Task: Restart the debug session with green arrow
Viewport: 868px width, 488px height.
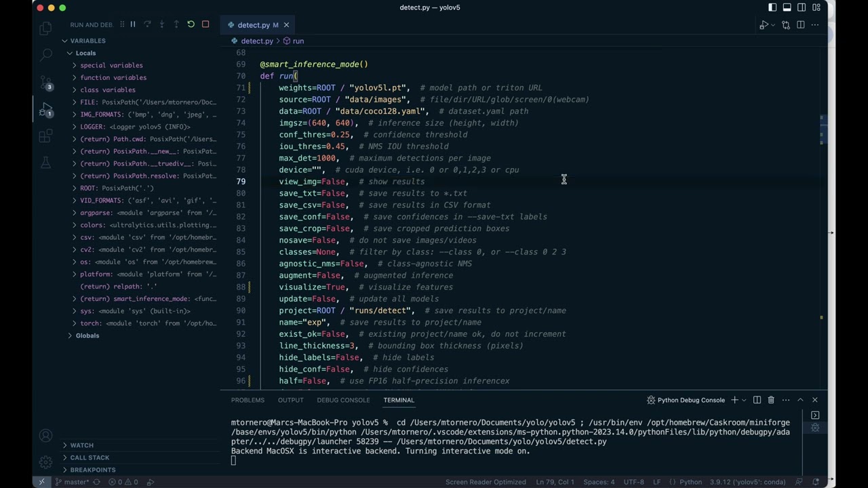Action: 191,24
